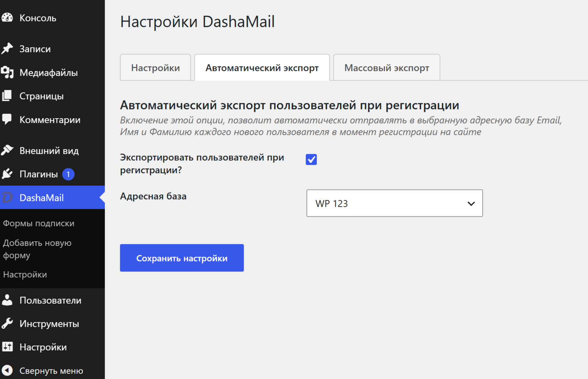Open Комментарии menu item
The width and height of the screenshot is (588, 379).
click(x=52, y=120)
